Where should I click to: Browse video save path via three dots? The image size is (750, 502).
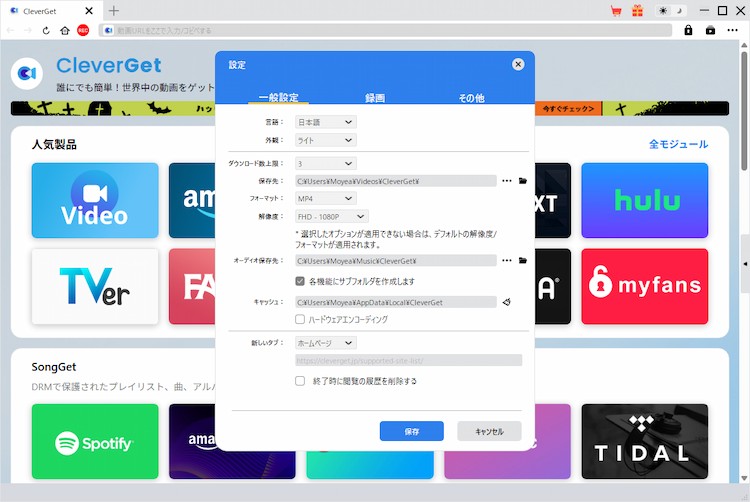pos(507,181)
